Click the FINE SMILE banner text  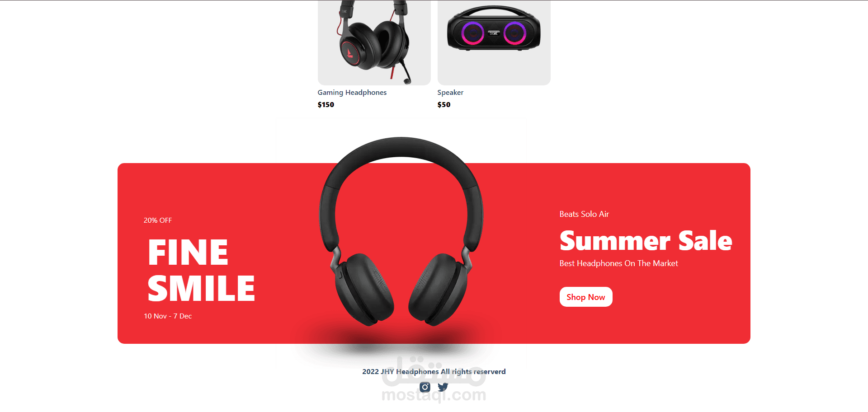pyautogui.click(x=201, y=270)
